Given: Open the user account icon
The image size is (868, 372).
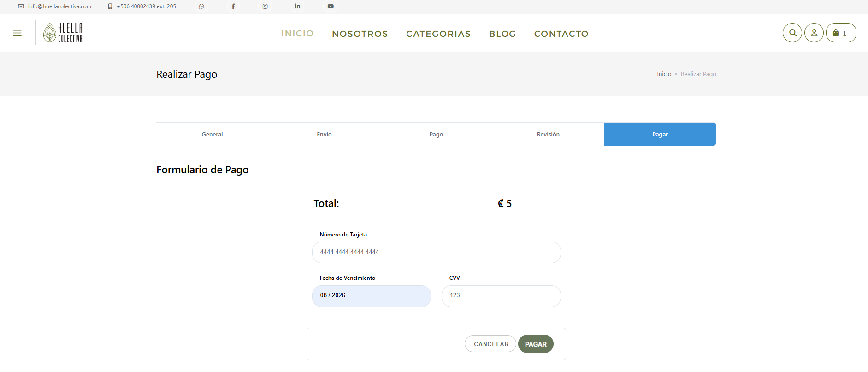Looking at the screenshot, I should pyautogui.click(x=814, y=33).
